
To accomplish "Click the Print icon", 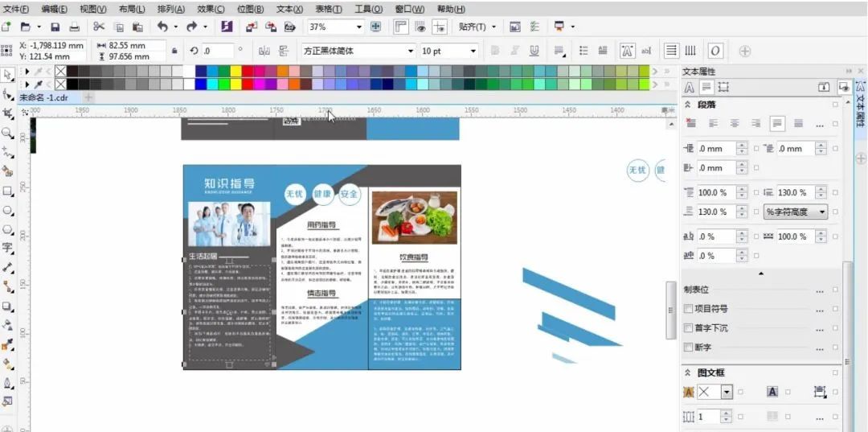I will [74, 27].
